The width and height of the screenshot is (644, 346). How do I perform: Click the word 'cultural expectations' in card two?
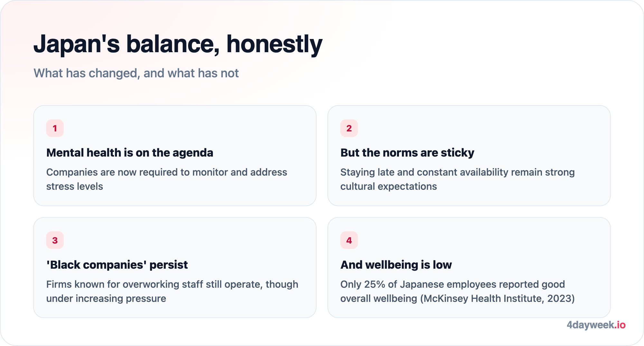pyautogui.click(x=389, y=187)
